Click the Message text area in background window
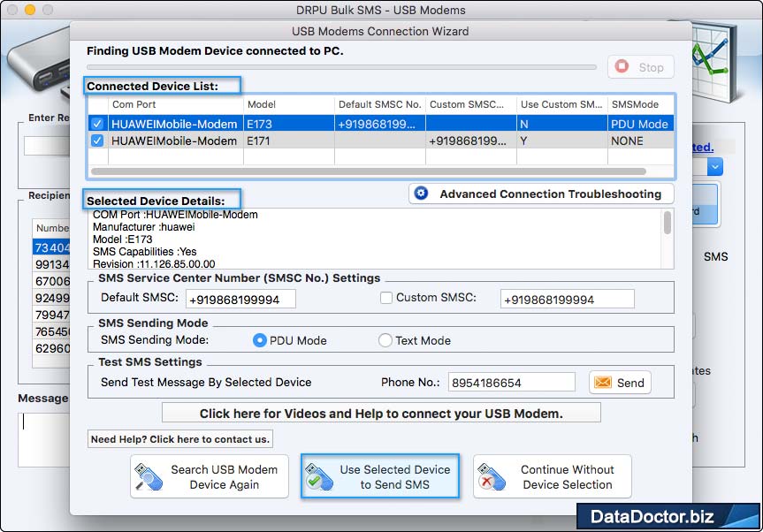The width and height of the screenshot is (763, 532). (x=44, y=439)
